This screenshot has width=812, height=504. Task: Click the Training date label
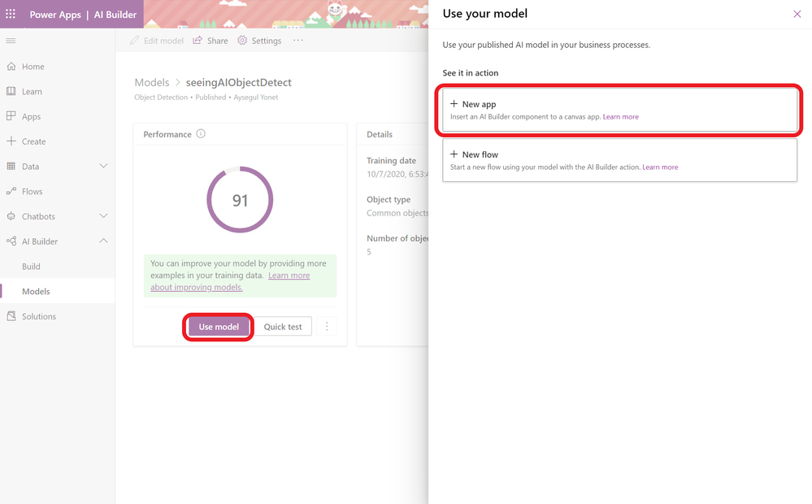tap(391, 161)
